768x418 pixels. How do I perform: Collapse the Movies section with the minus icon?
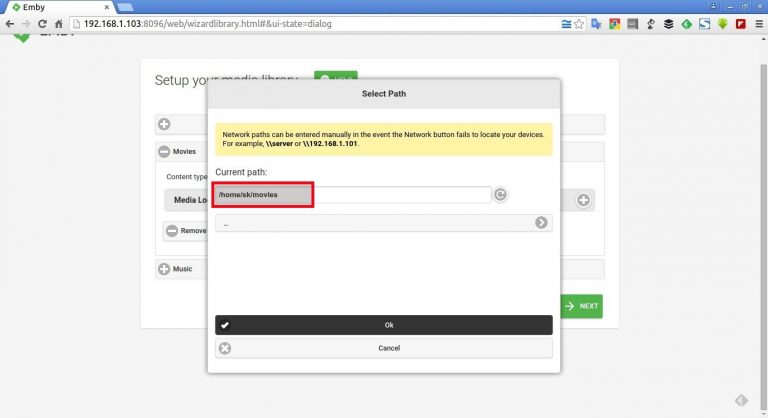164,151
